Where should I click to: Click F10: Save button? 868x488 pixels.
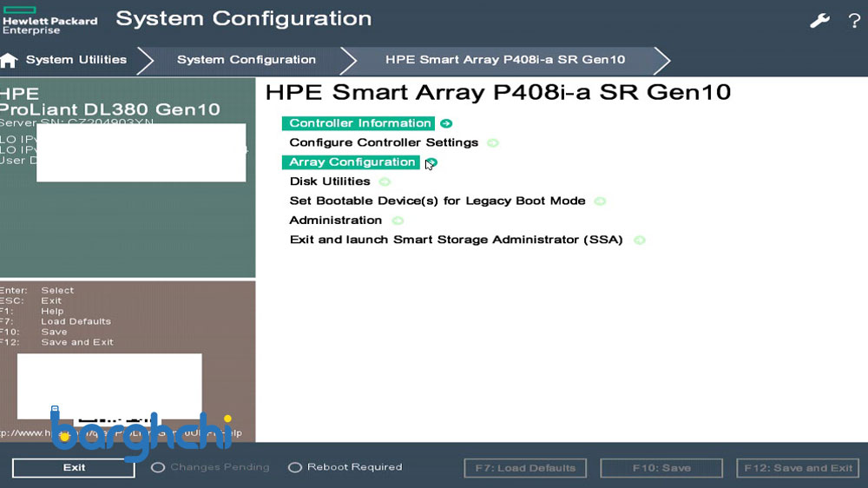coord(661,468)
